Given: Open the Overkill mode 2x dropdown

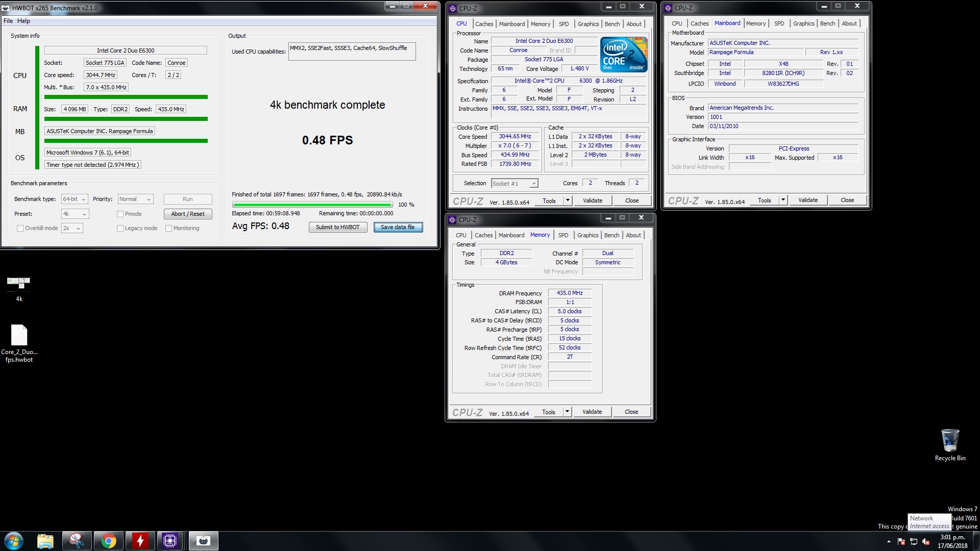Looking at the screenshot, I should coord(72,228).
